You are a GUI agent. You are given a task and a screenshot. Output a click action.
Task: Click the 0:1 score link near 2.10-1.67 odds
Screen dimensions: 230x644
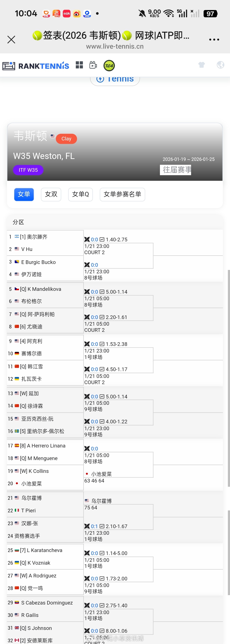(x=94, y=526)
